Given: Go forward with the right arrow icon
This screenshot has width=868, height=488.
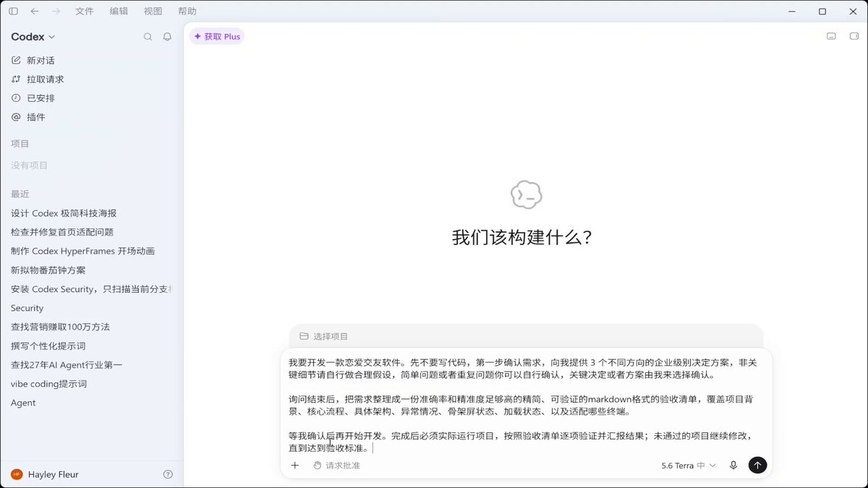Looking at the screenshot, I should [56, 12].
